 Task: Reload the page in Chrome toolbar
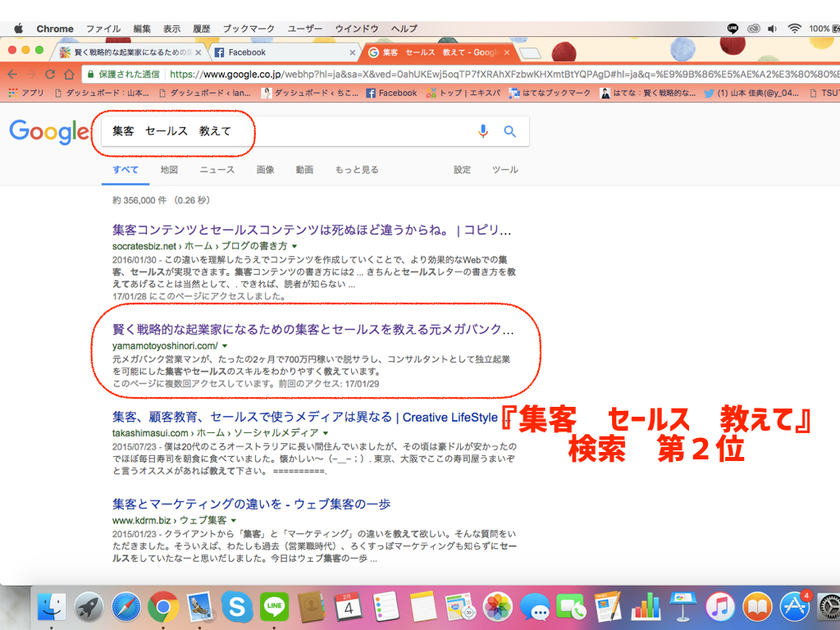point(50,74)
